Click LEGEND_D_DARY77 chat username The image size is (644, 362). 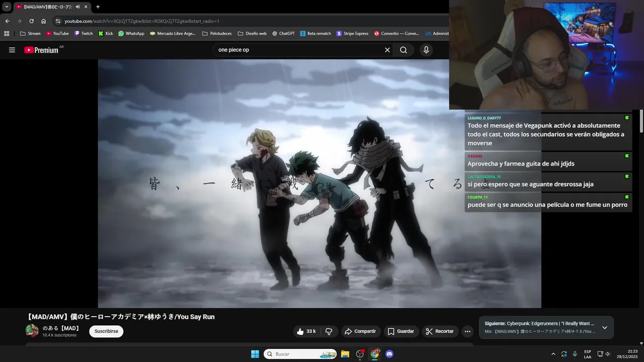pyautogui.click(x=484, y=118)
